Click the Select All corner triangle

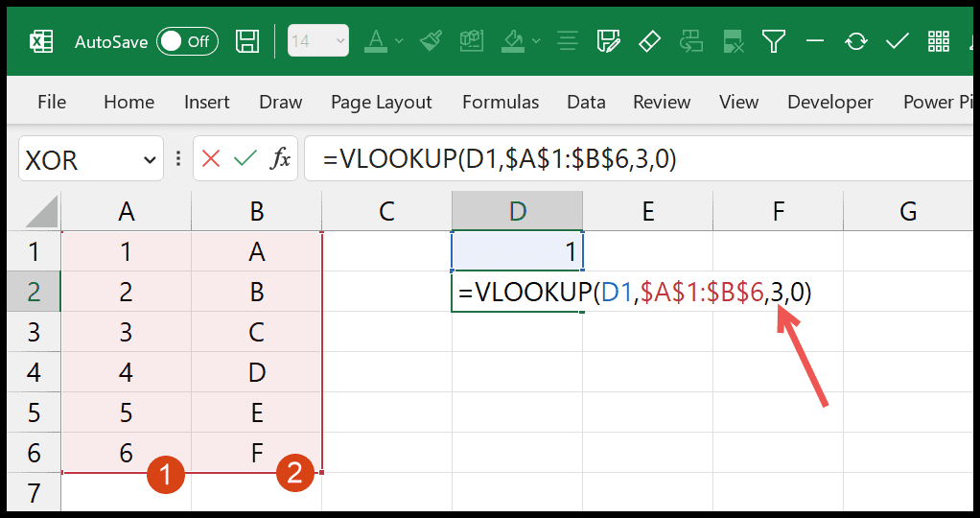tap(41, 211)
